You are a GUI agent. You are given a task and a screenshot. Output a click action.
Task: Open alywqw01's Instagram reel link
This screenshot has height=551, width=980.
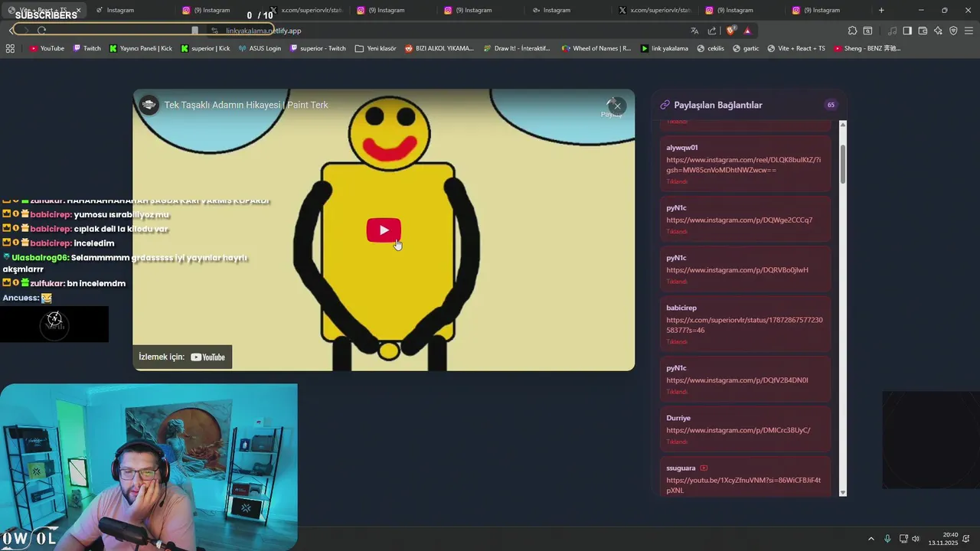[x=743, y=165]
